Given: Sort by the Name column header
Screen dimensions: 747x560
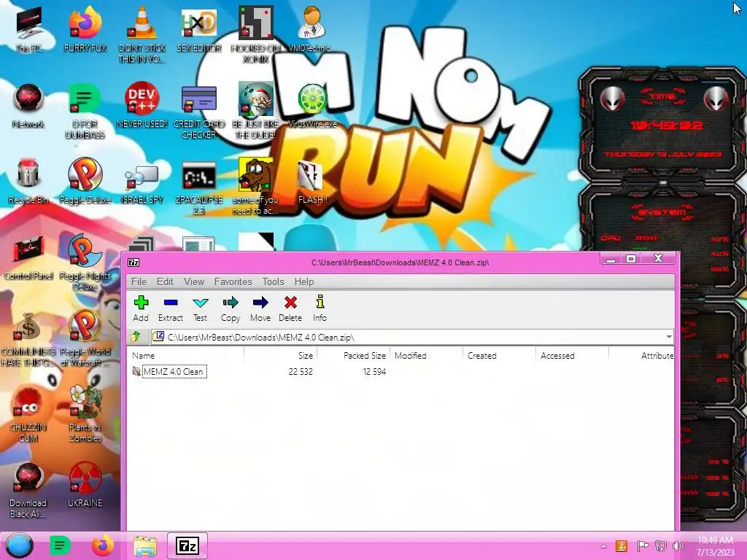Looking at the screenshot, I should tap(186, 355).
